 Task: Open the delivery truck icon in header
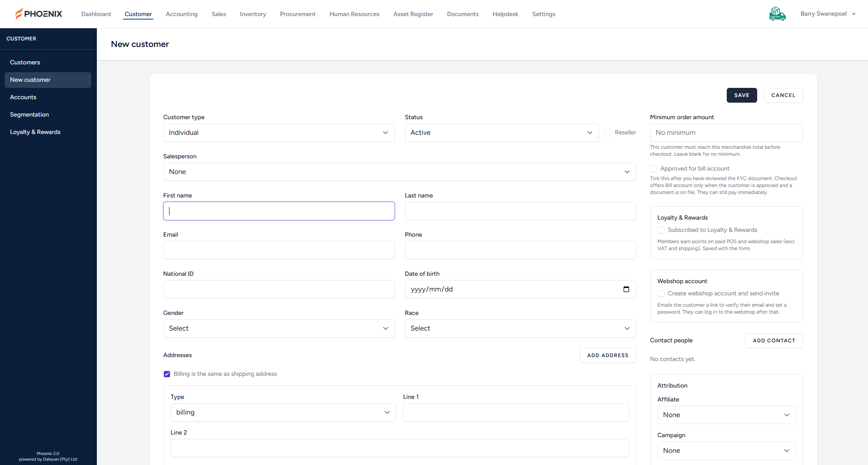tap(777, 14)
